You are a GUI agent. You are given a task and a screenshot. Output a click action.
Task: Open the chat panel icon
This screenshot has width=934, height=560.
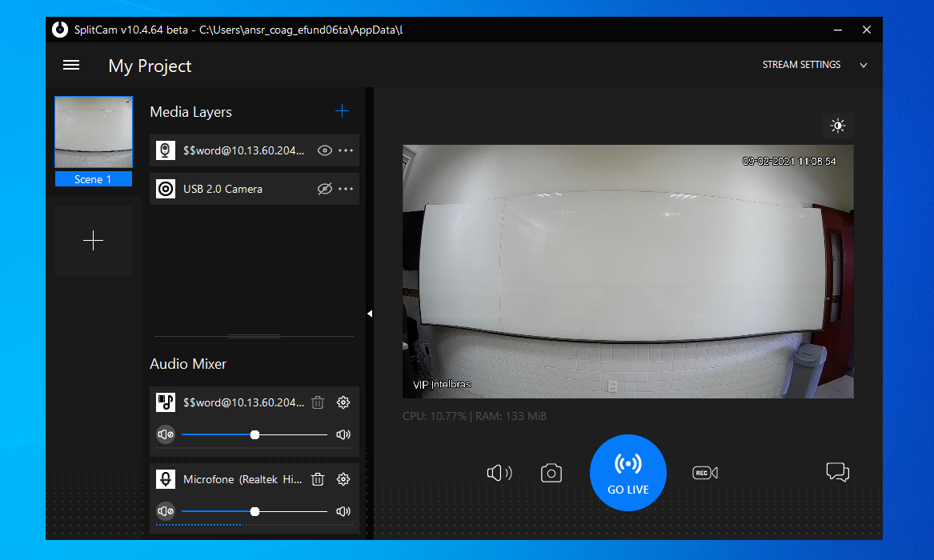pos(837,473)
